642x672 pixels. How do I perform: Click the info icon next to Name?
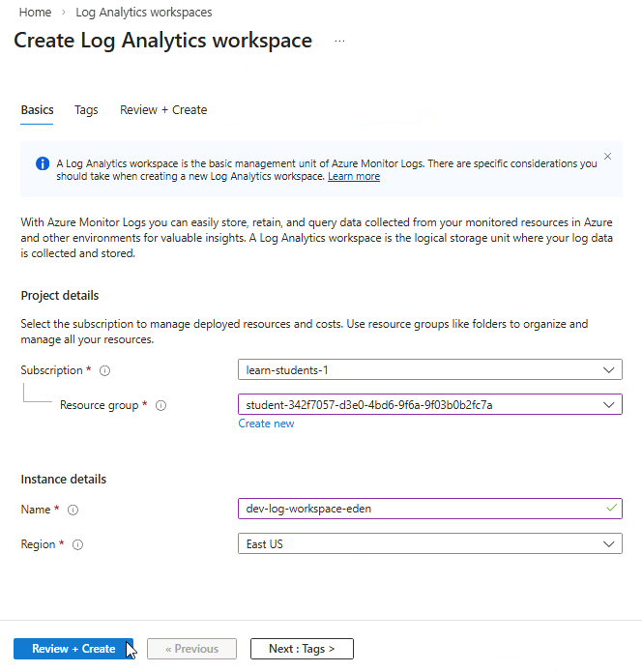point(73,510)
